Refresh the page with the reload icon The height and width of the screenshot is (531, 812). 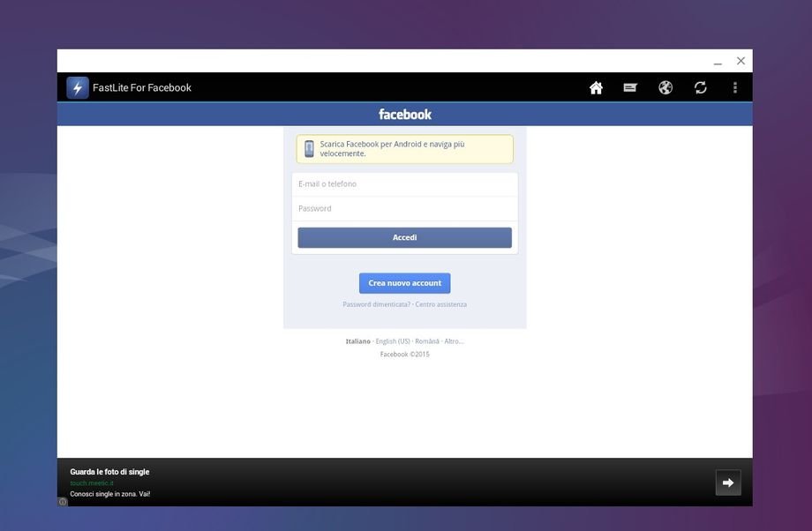[x=701, y=87]
